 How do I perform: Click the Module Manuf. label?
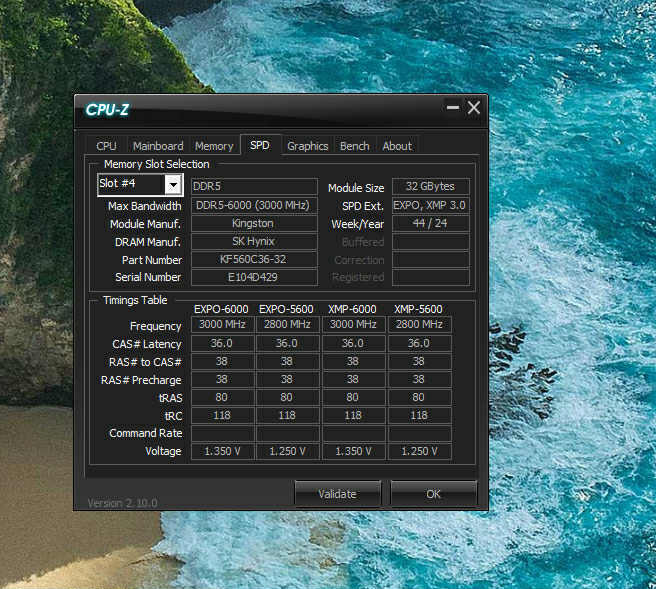(x=145, y=224)
